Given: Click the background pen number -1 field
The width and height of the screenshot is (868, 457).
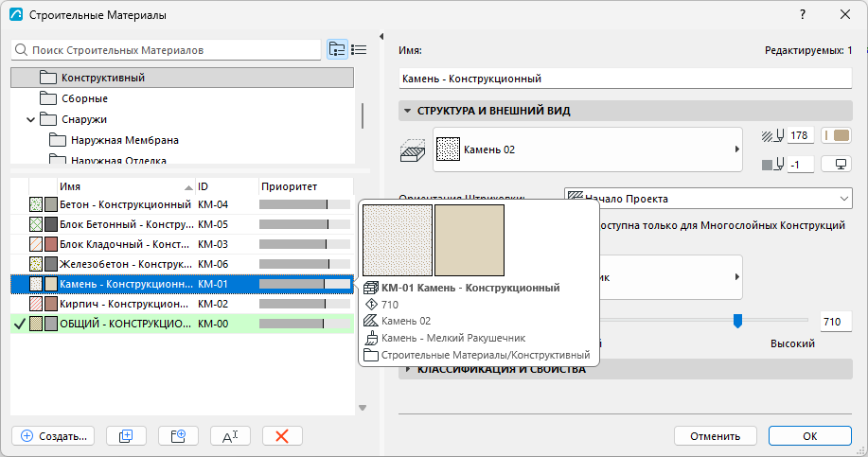Looking at the screenshot, I should click(x=800, y=165).
